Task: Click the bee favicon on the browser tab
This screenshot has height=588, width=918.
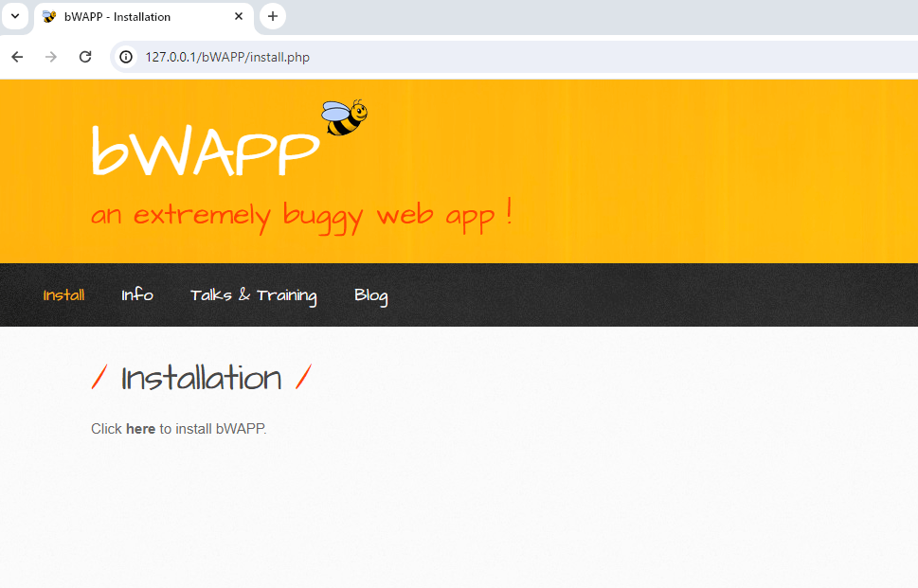Action: click(x=50, y=17)
